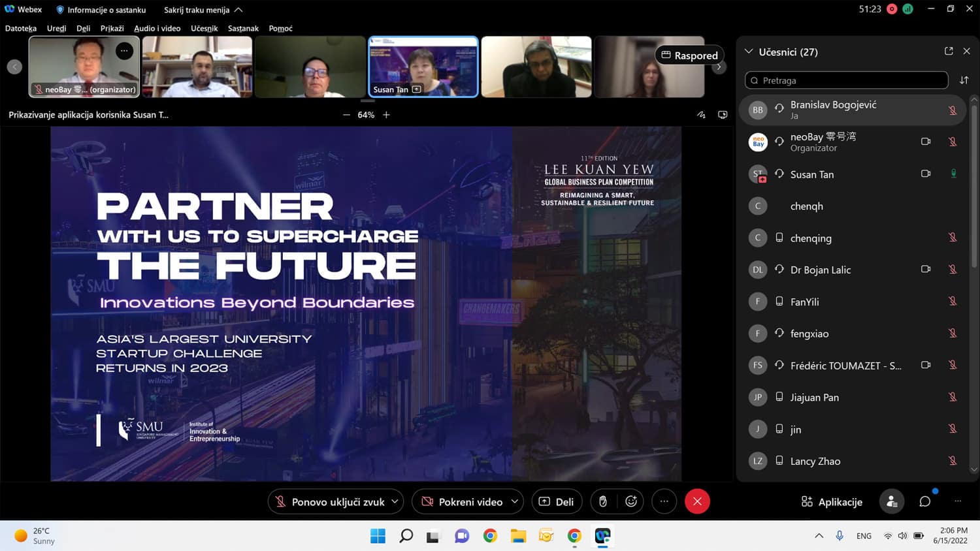Click Frédéric TOUMAZET's video camera icon
The image size is (980, 551).
[x=926, y=365]
